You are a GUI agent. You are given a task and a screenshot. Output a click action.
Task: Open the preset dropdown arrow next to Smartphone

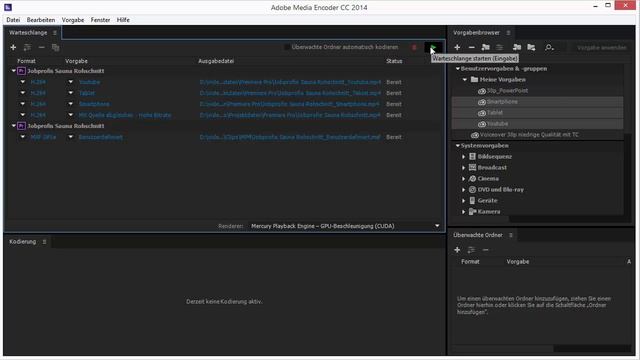(x=71, y=104)
